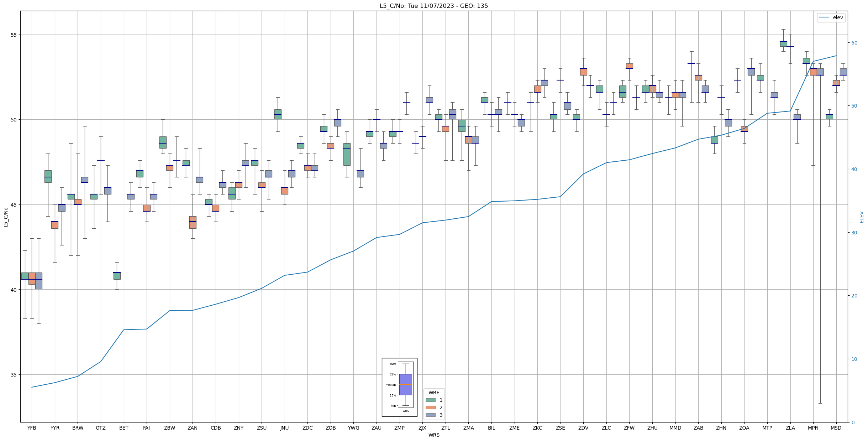
Task: Click the MSD x-axis label
Action: coord(836,428)
